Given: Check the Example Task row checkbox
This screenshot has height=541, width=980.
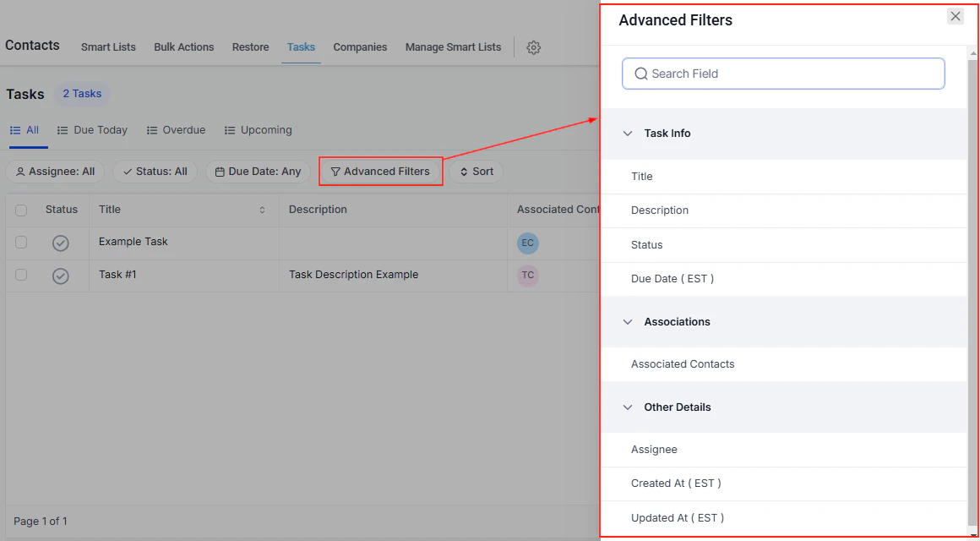Looking at the screenshot, I should [21, 243].
